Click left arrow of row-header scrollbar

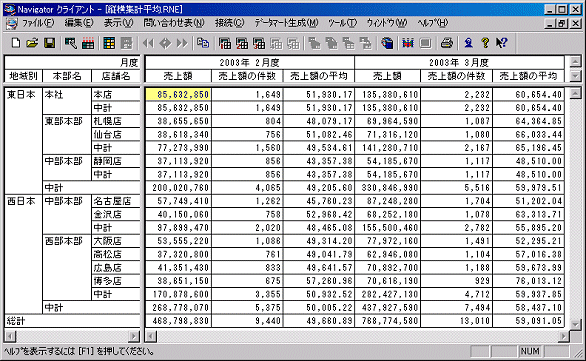pos(10,336)
